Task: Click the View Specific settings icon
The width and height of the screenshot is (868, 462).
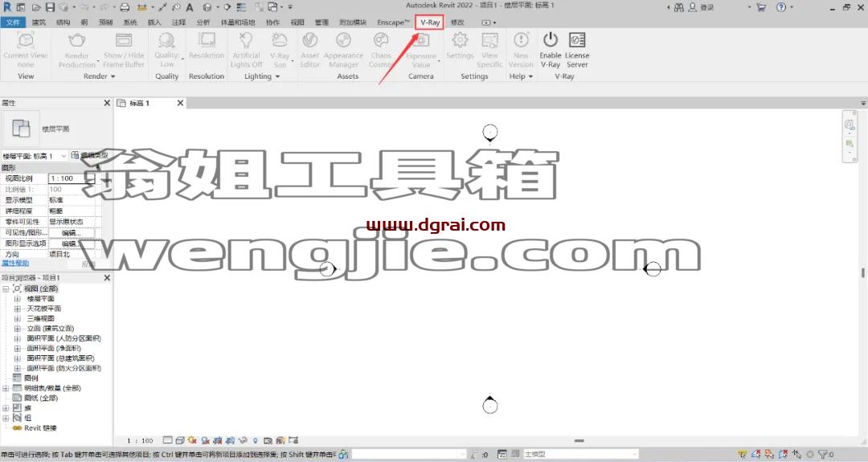Action: [x=489, y=40]
